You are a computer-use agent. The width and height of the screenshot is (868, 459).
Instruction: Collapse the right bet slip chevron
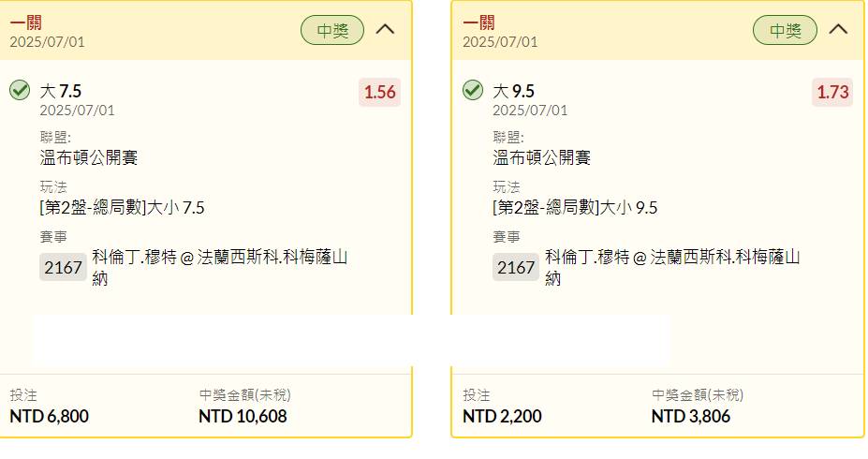(x=838, y=29)
